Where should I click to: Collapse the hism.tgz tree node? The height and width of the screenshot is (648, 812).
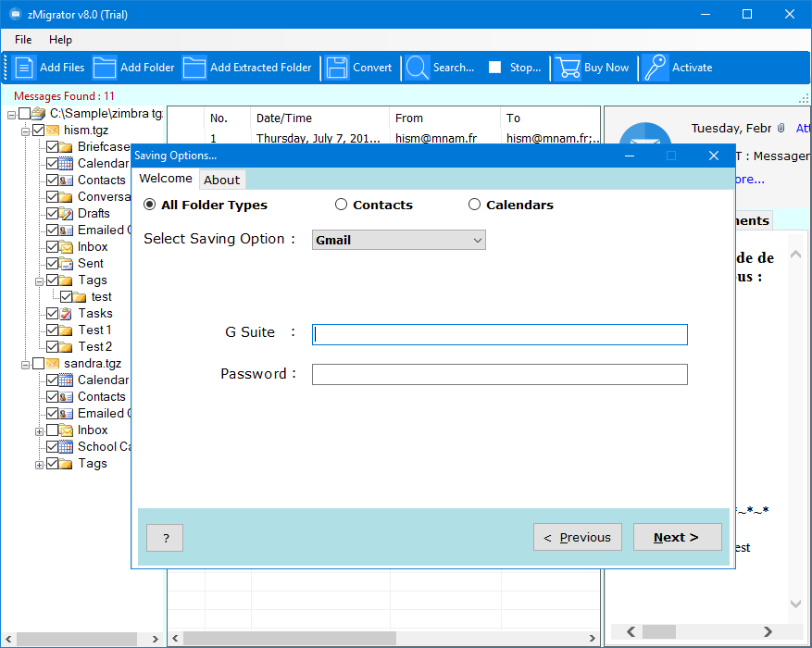click(25, 131)
